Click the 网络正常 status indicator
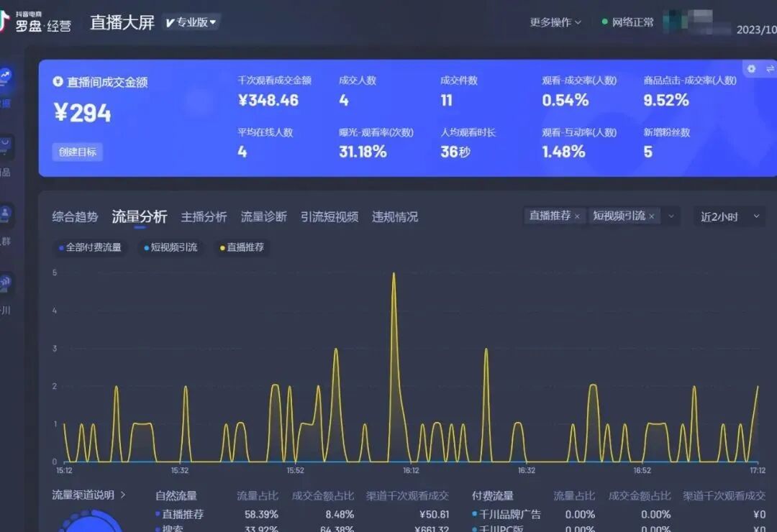The image size is (777, 532). click(x=627, y=22)
